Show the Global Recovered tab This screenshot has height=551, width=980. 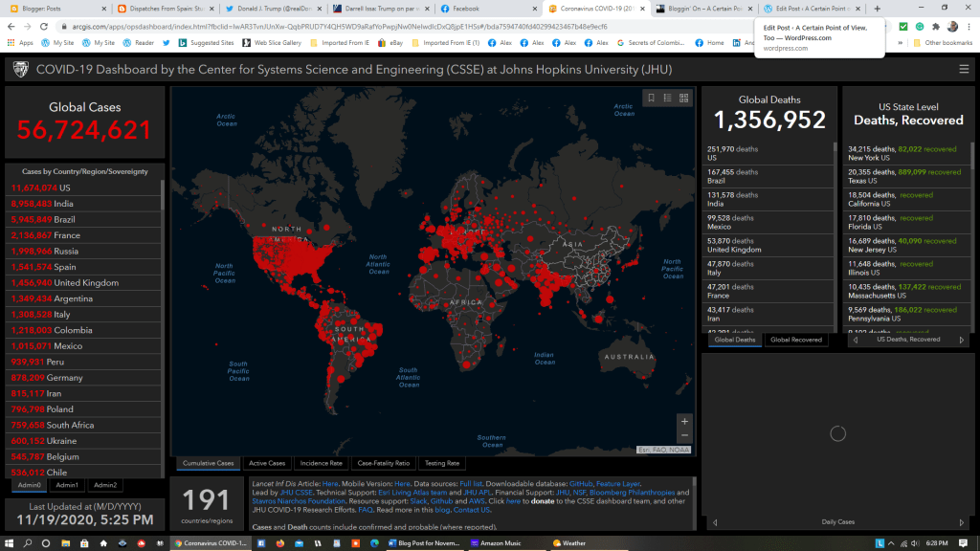[x=795, y=340]
